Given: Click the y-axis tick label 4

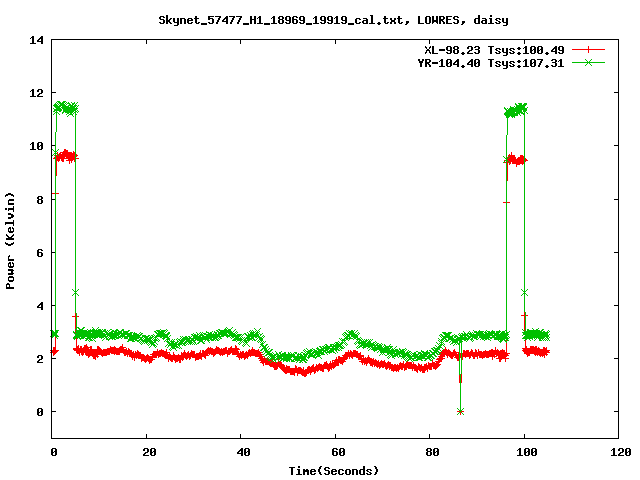Looking at the screenshot, I should click(40, 306).
